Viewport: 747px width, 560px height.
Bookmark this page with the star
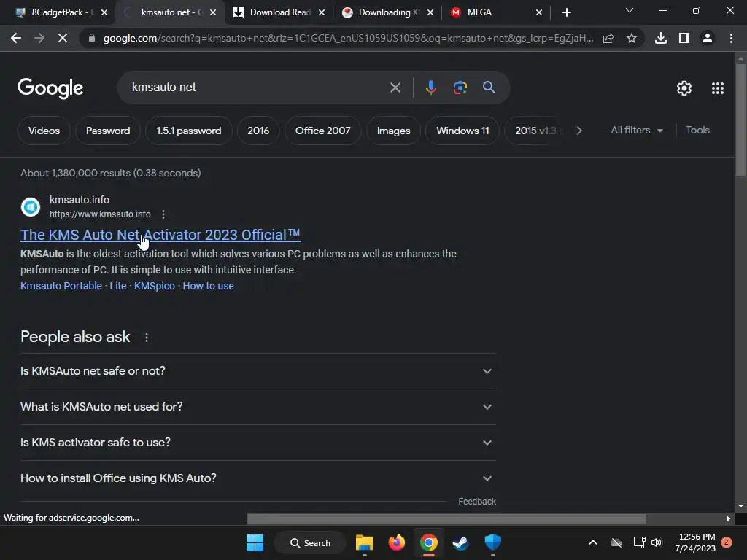point(632,38)
